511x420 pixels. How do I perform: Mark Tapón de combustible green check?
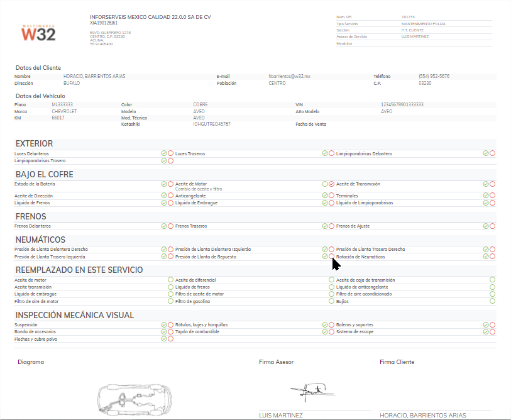tap(325, 331)
